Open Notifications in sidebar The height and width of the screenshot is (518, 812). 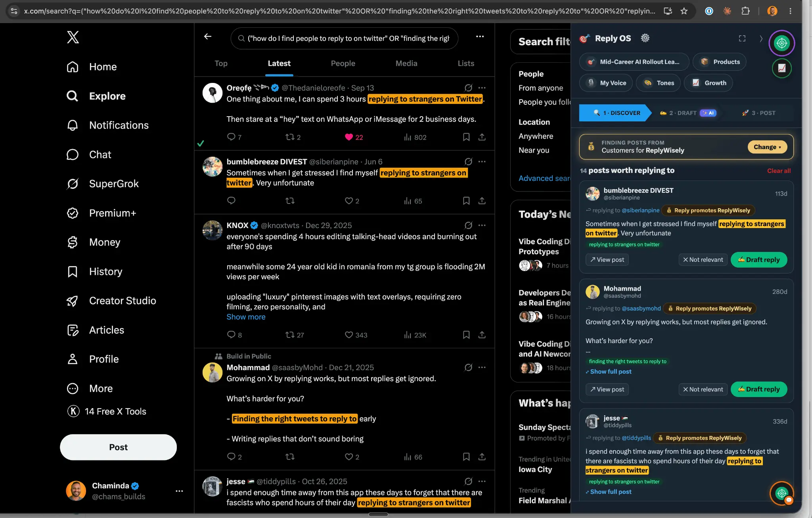point(107,125)
